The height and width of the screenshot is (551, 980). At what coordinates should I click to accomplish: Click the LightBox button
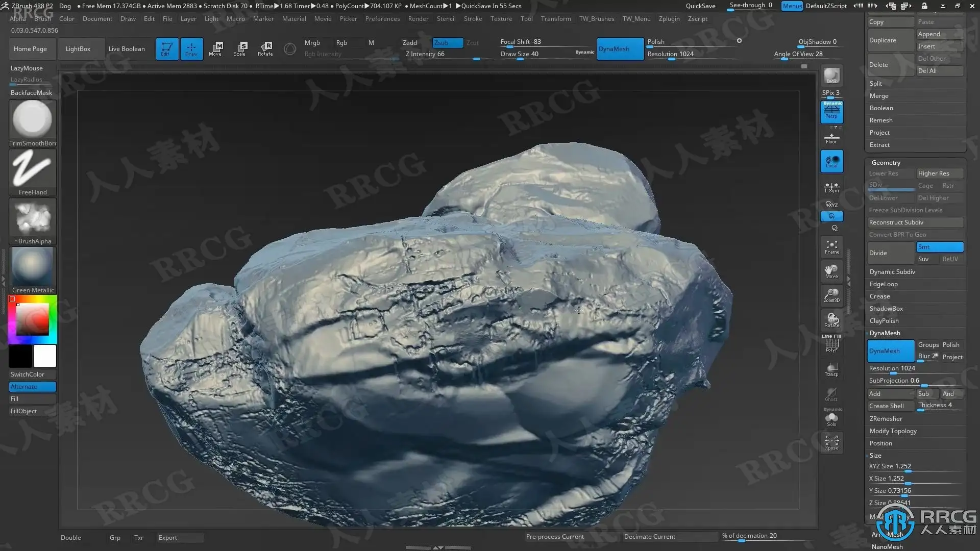78,49
